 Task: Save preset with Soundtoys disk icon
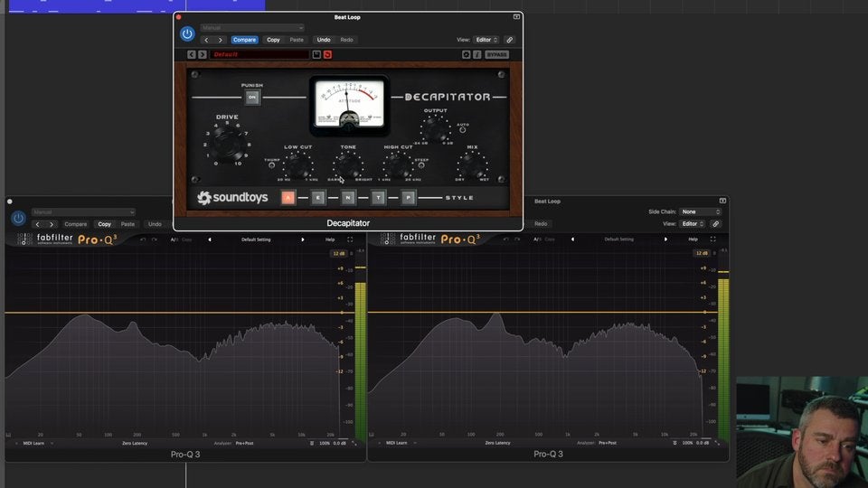tap(316, 54)
